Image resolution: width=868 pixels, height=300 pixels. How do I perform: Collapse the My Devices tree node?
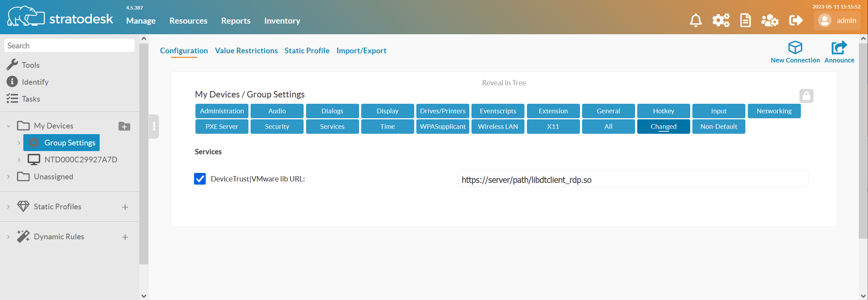coord(8,126)
